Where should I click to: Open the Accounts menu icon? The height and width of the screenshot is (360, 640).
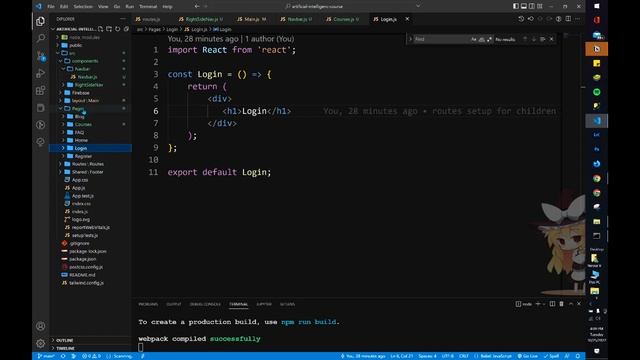pyautogui.click(x=40, y=326)
